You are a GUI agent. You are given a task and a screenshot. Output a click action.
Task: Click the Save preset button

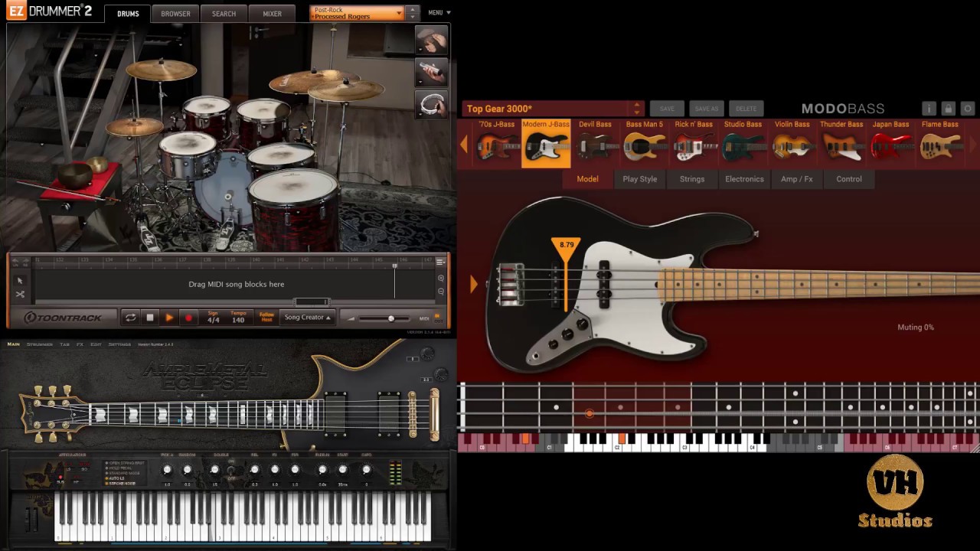(x=667, y=109)
